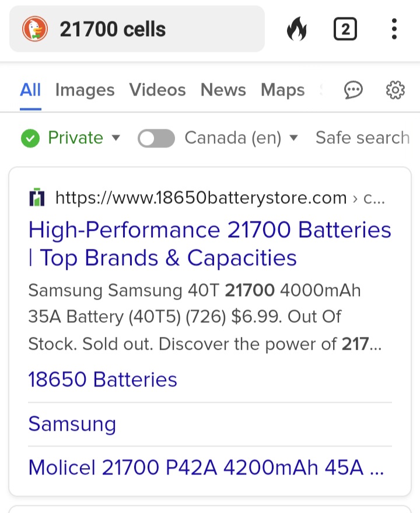Open the Molicel 21700 P42A link
The image size is (420, 513).
point(207,468)
